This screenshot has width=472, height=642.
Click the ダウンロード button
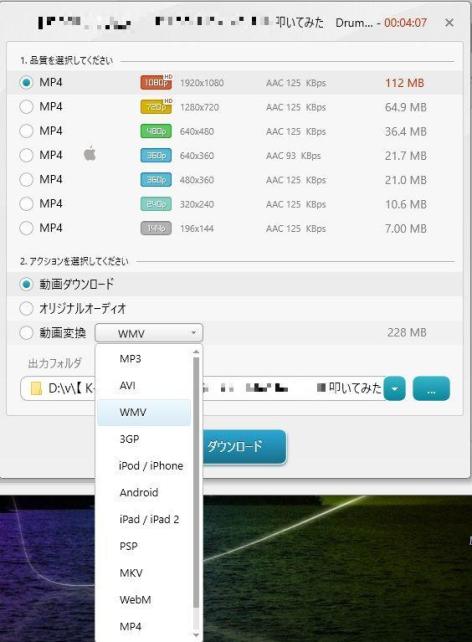point(245,446)
